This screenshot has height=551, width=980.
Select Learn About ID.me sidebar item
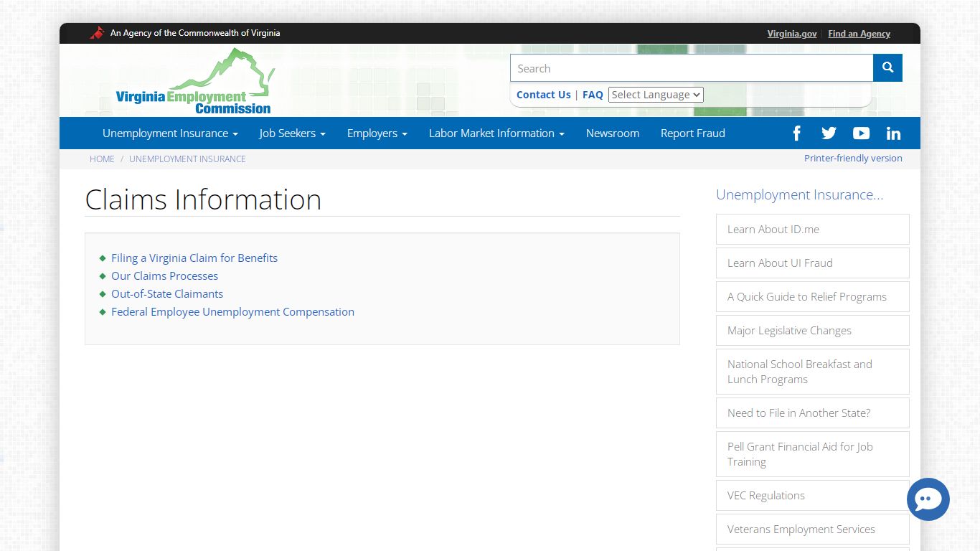coord(813,230)
